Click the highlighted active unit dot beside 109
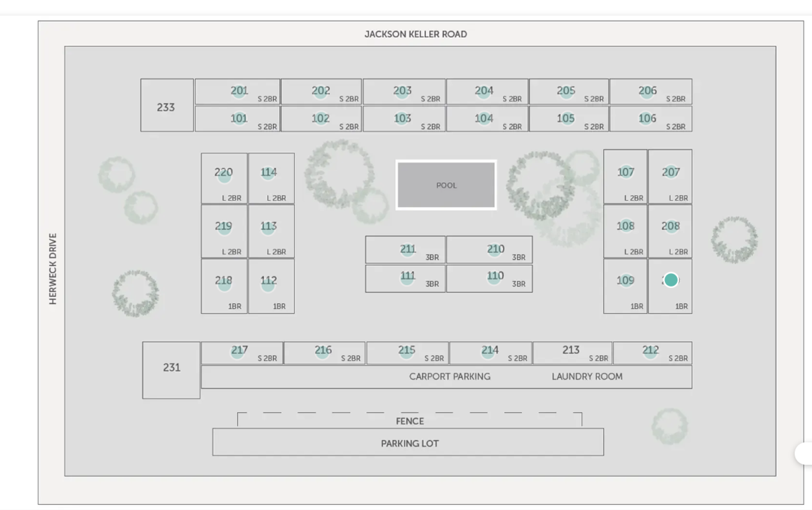Viewport: 812px width, 510px height. [x=671, y=280]
